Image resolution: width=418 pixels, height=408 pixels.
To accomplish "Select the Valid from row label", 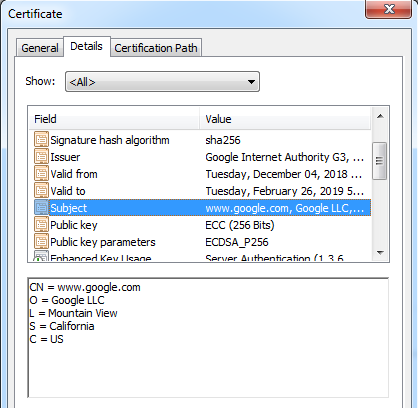I will 74,174.
